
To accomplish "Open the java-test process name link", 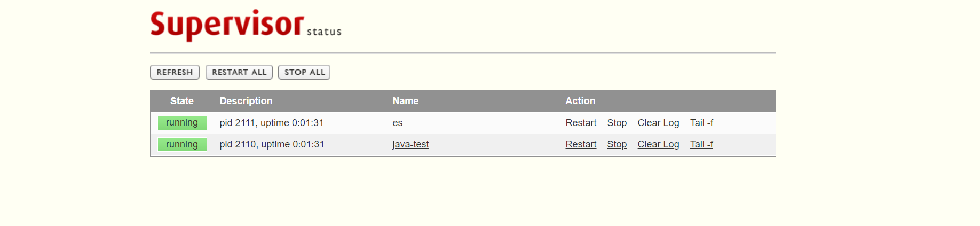I will 410,144.
